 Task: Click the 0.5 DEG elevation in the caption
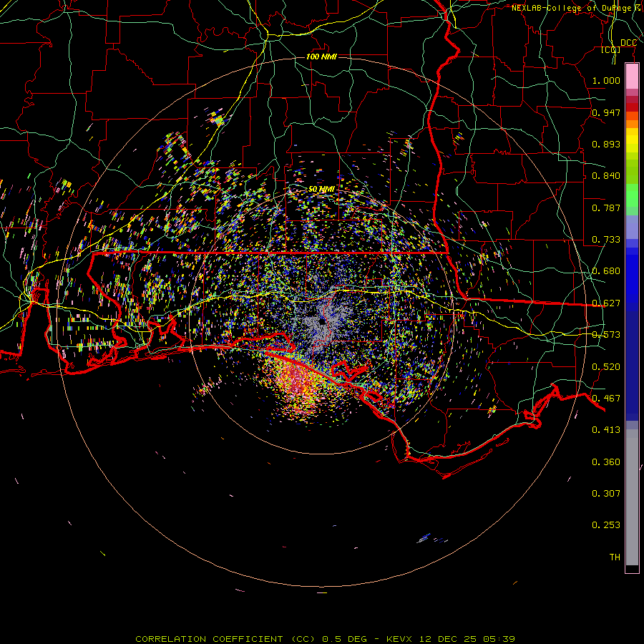344,639
